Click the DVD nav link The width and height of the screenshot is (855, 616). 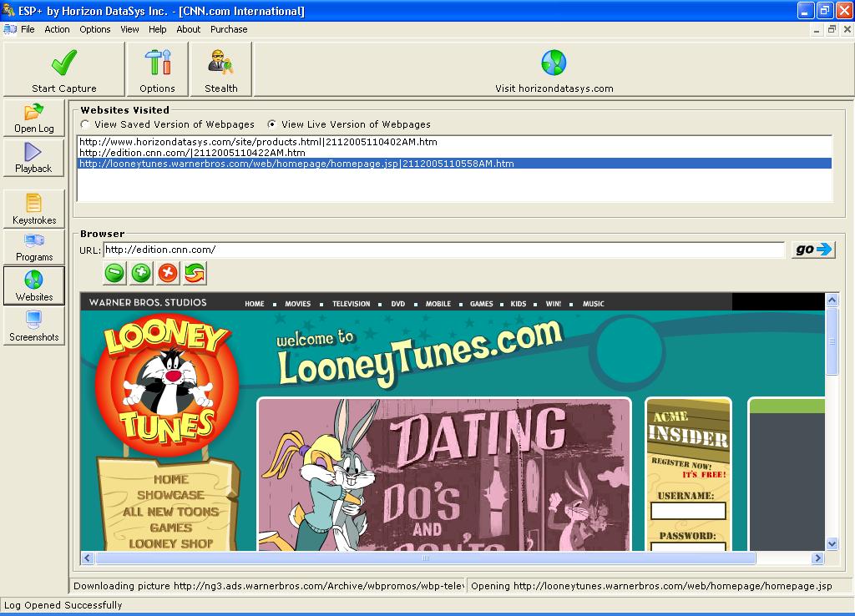click(398, 304)
